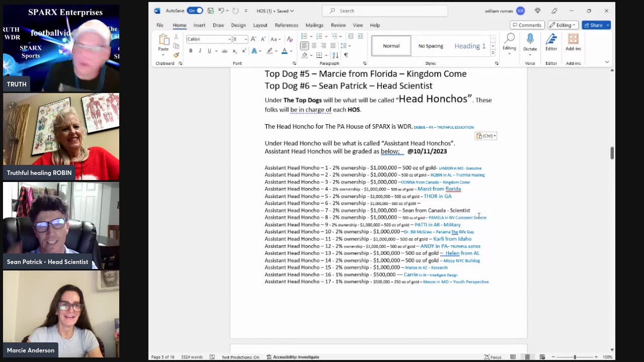Apply the Heading 1 style

pyautogui.click(x=470, y=46)
